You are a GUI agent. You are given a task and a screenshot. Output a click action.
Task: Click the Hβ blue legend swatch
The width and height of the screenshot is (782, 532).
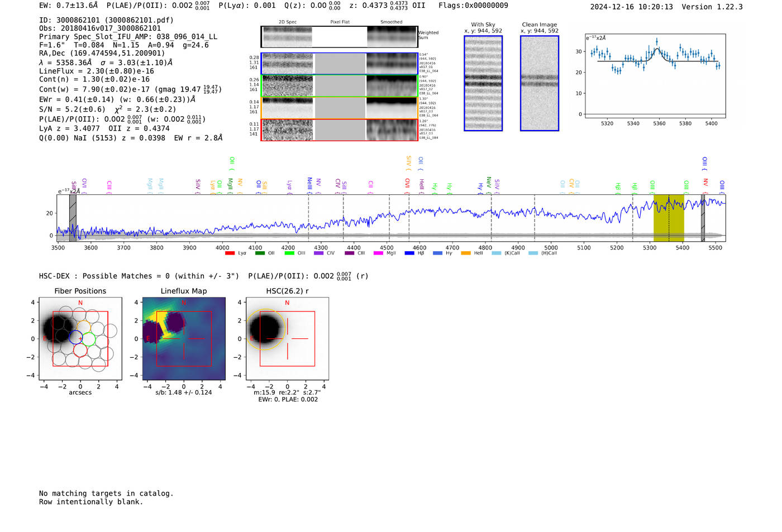point(409,253)
